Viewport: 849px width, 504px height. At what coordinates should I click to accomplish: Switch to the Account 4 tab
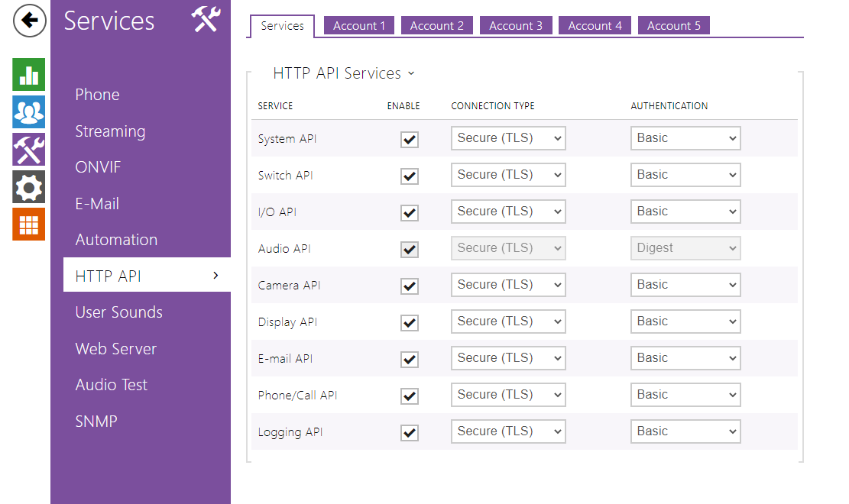pyautogui.click(x=595, y=26)
